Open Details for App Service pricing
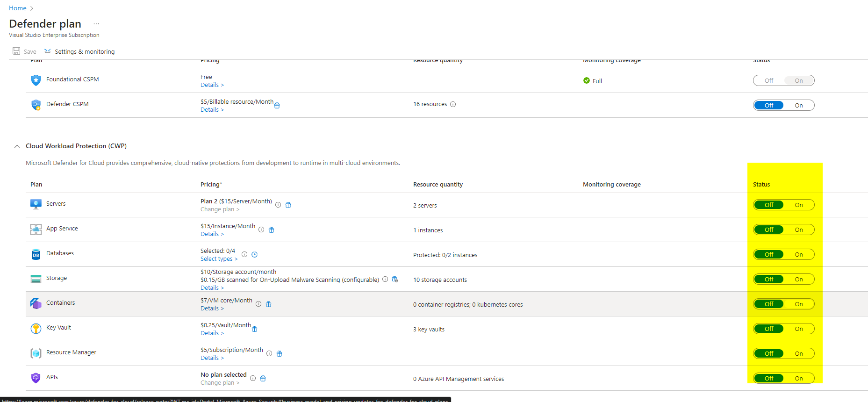This screenshot has width=868, height=402. click(212, 234)
